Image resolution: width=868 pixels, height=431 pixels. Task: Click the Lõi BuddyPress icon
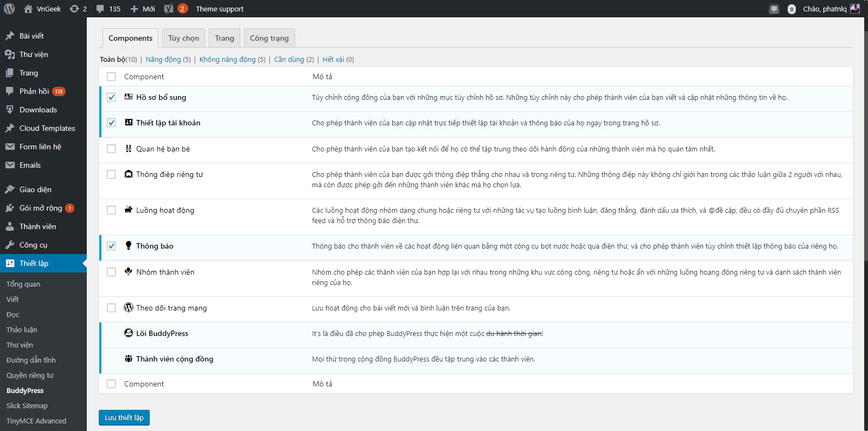pos(129,333)
